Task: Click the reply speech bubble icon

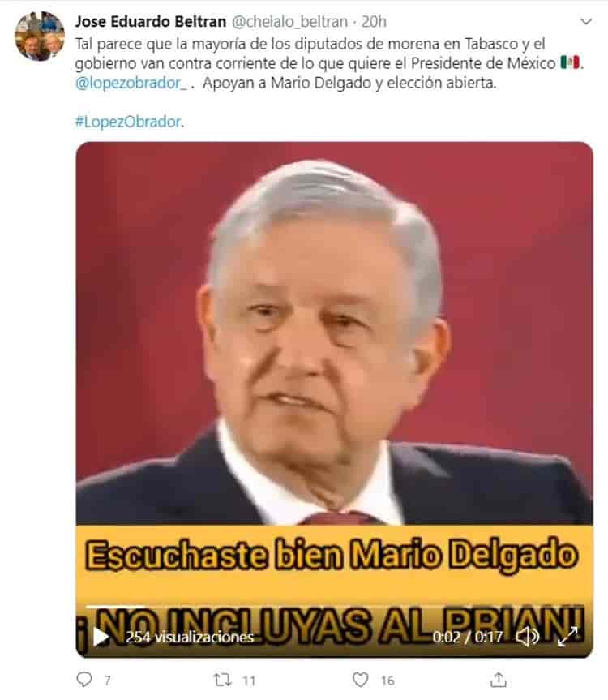Action: (84, 680)
